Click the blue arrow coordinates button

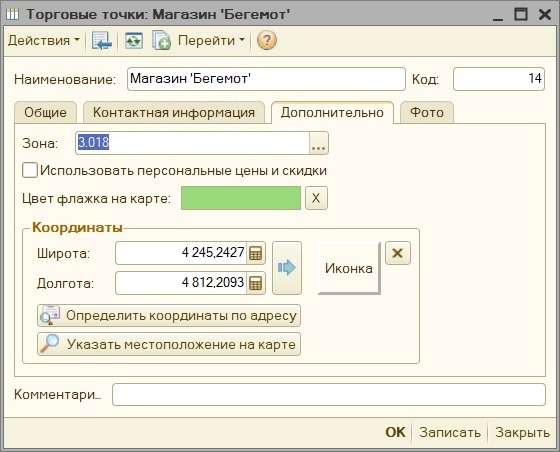tap(287, 268)
